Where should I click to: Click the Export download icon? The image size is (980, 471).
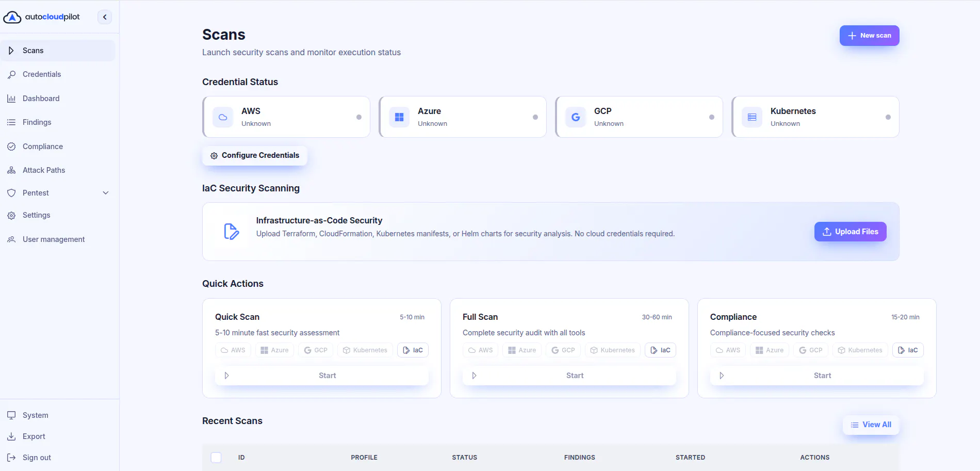11,436
